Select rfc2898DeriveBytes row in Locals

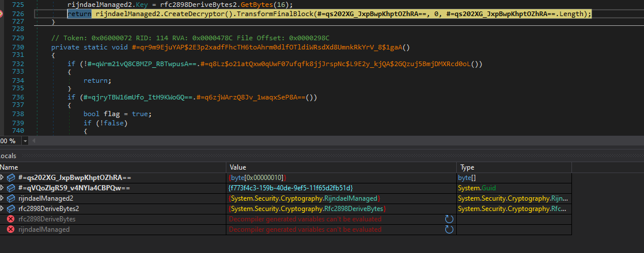pyautogui.click(x=286, y=219)
